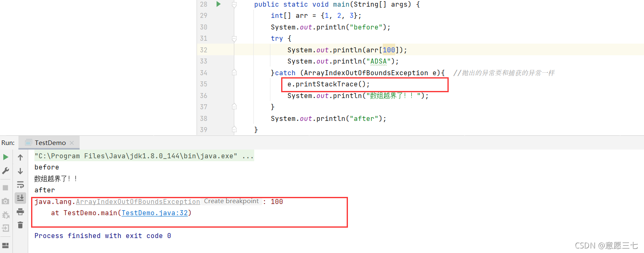Click the exit icon in Run sidebar
The width and height of the screenshot is (644, 253).
point(6,228)
